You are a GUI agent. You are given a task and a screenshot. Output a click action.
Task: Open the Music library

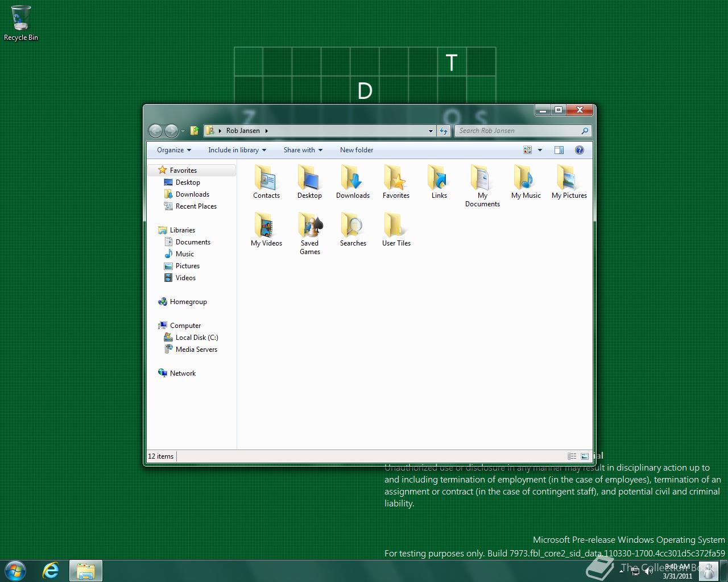(184, 254)
